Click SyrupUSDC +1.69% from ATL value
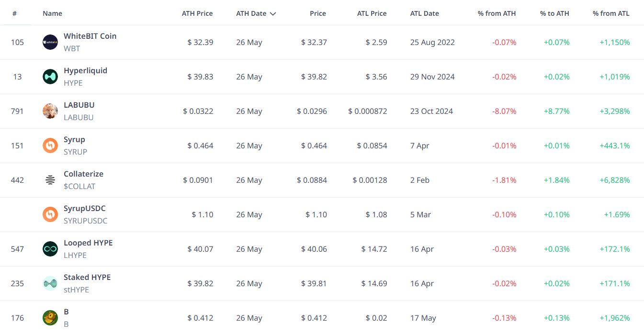This screenshot has height=335, width=644. tap(617, 214)
